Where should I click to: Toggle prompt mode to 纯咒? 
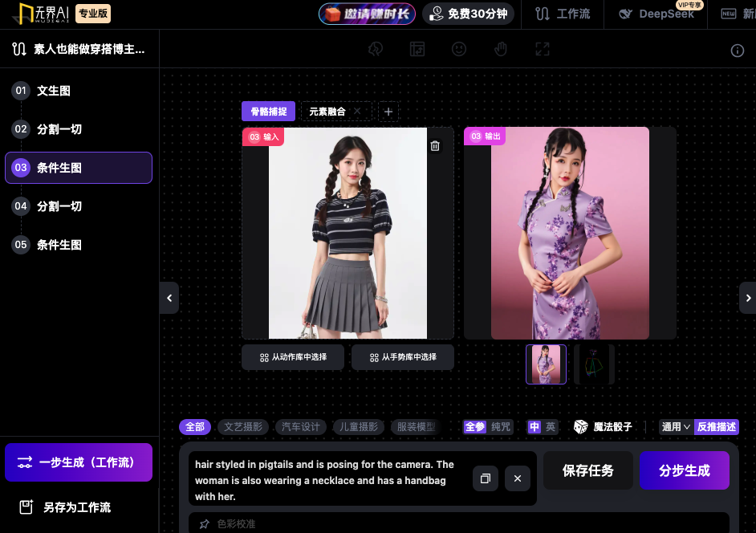click(501, 427)
